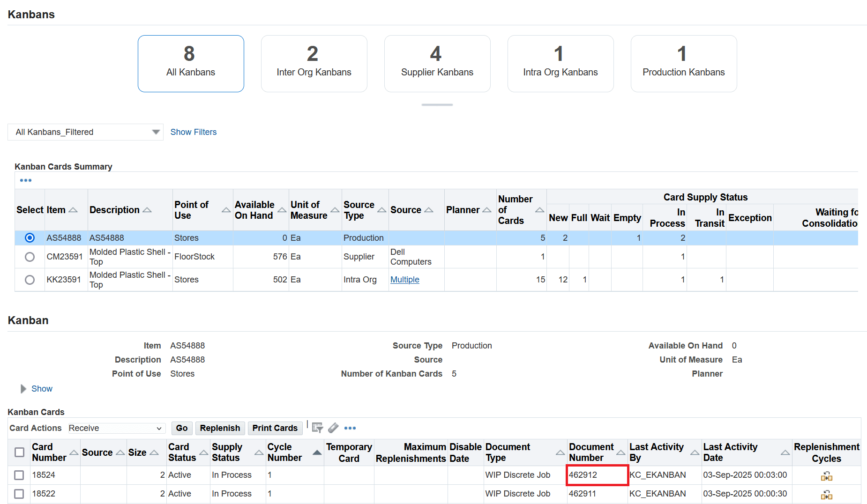Sort the Last Activity Date column
This screenshot has width=867, height=504.
click(785, 452)
